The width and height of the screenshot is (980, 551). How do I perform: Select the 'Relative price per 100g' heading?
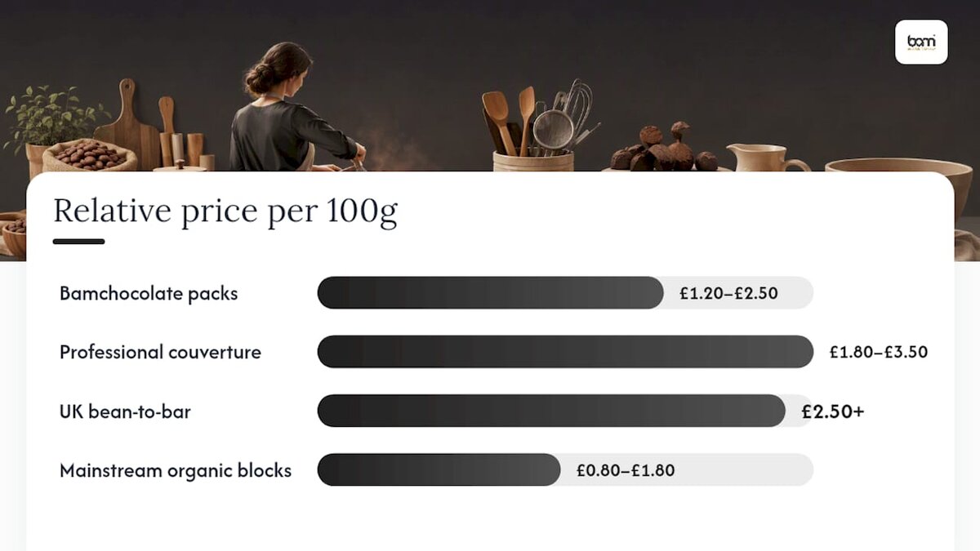[225, 211]
